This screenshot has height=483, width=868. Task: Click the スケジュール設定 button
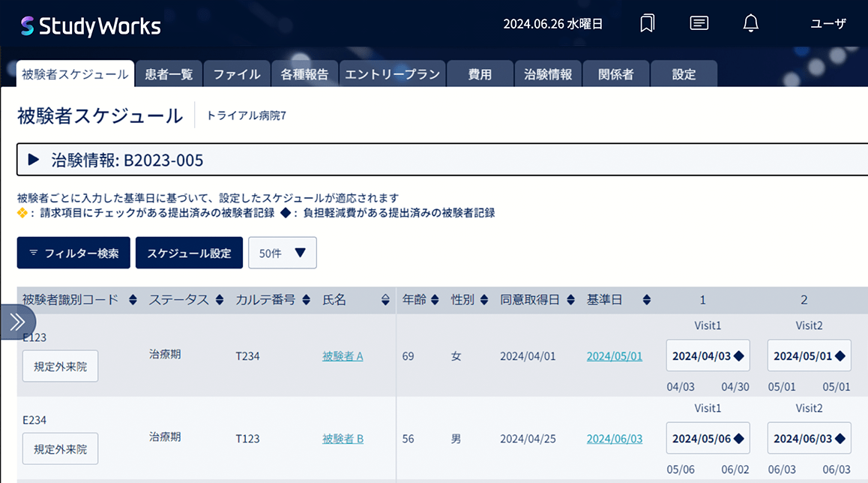(190, 253)
